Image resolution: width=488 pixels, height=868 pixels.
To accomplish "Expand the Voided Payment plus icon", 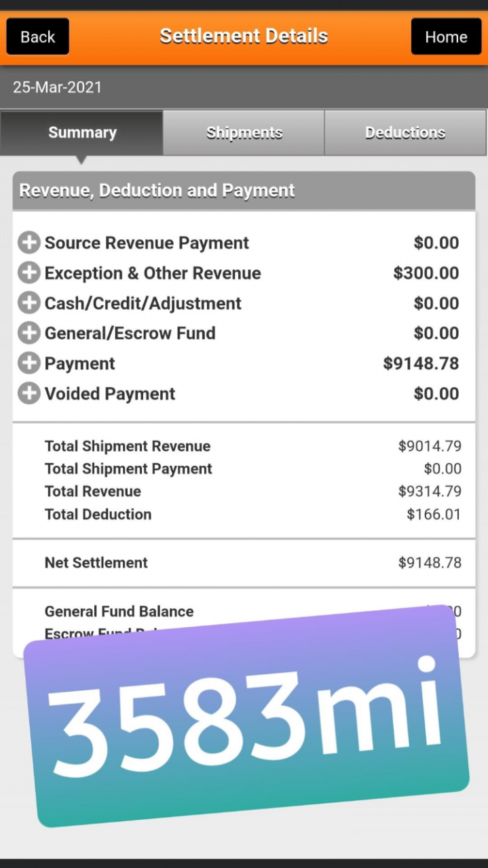I will 29,393.
